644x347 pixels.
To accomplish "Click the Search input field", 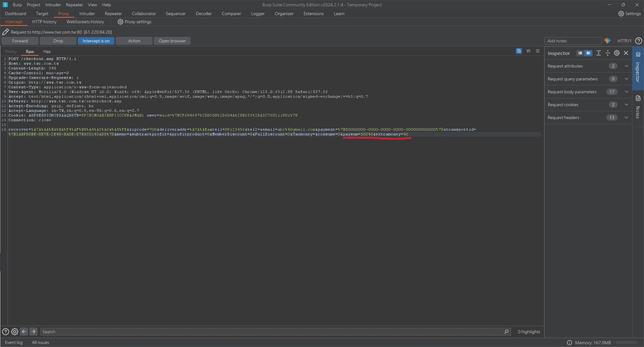I will coord(276,332).
